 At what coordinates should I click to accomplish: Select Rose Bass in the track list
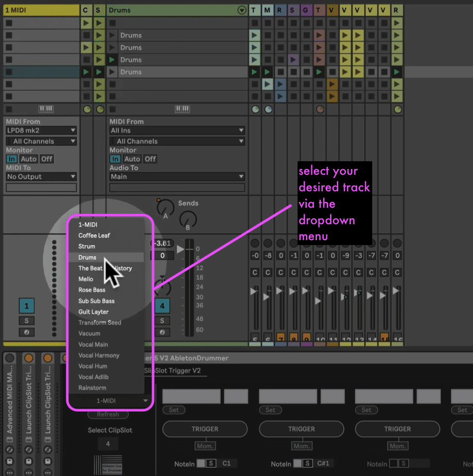[92, 290]
